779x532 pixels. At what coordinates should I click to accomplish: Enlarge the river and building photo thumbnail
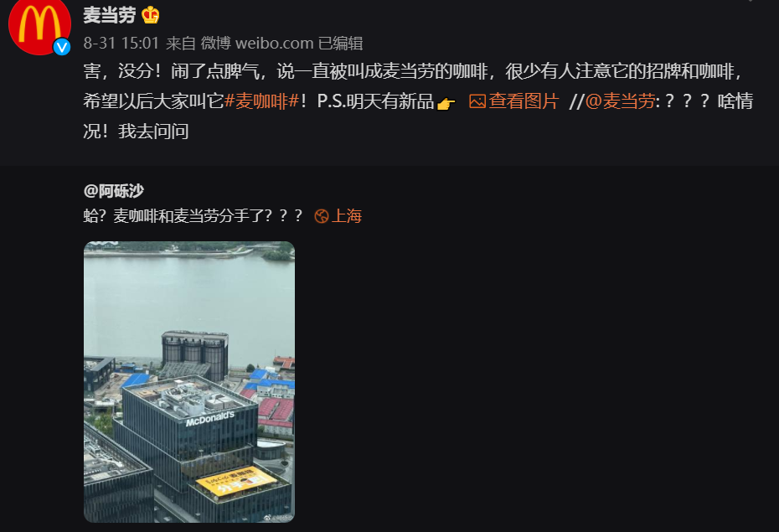coord(189,381)
